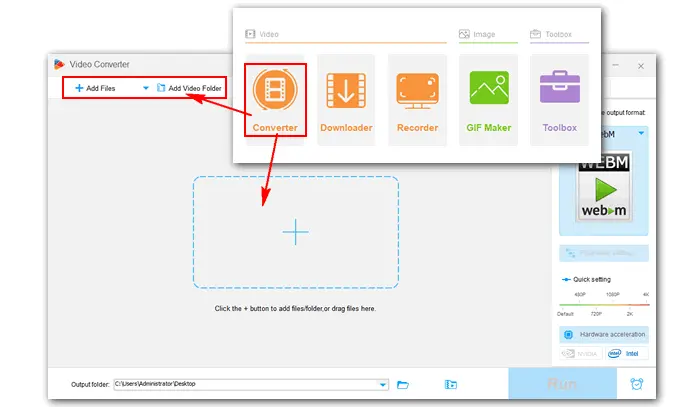
Task: Open the Parameter settings button
Action: click(604, 253)
